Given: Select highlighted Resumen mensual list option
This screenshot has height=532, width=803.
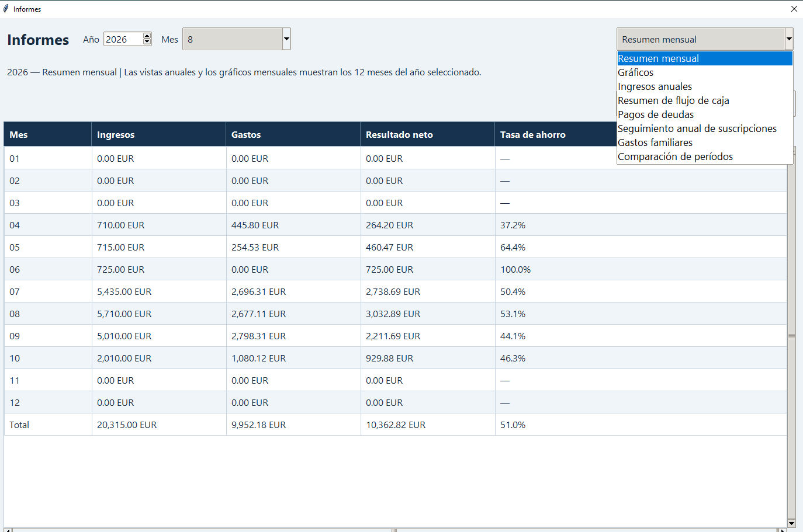Looking at the screenshot, I should [x=704, y=58].
